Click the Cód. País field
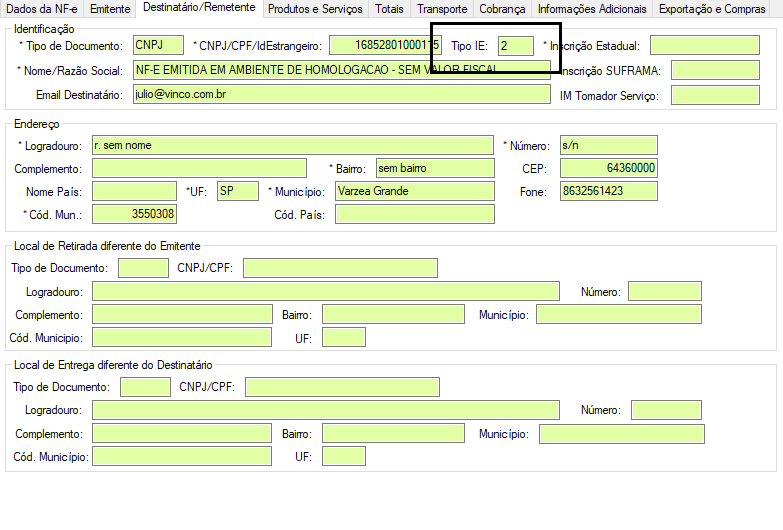This screenshot has width=783, height=530. pos(414,214)
